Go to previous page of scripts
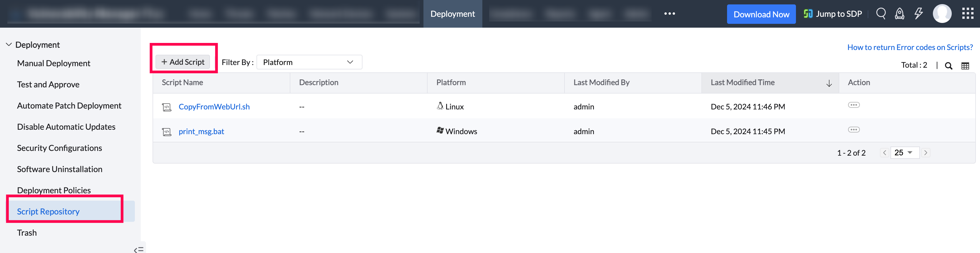The width and height of the screenshot is (980, 253). 885,153
